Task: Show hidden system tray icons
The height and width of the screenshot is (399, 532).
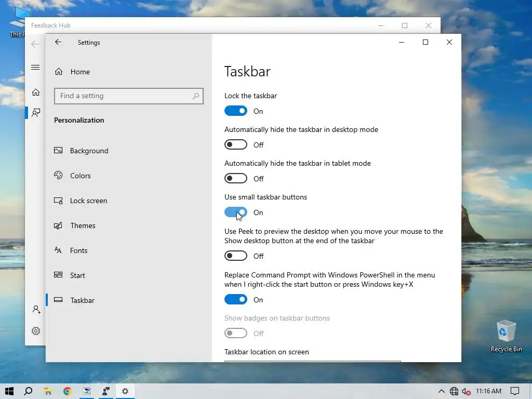Action: point(441,391)
